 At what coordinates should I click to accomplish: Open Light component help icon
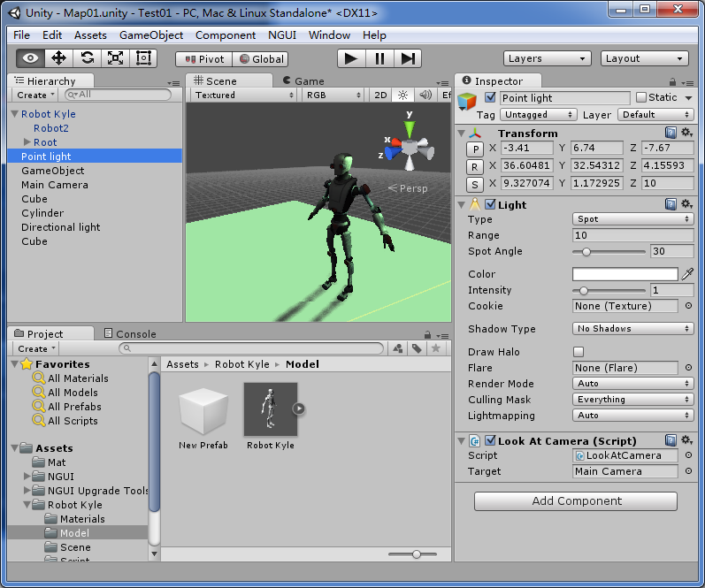pos(671,204)
